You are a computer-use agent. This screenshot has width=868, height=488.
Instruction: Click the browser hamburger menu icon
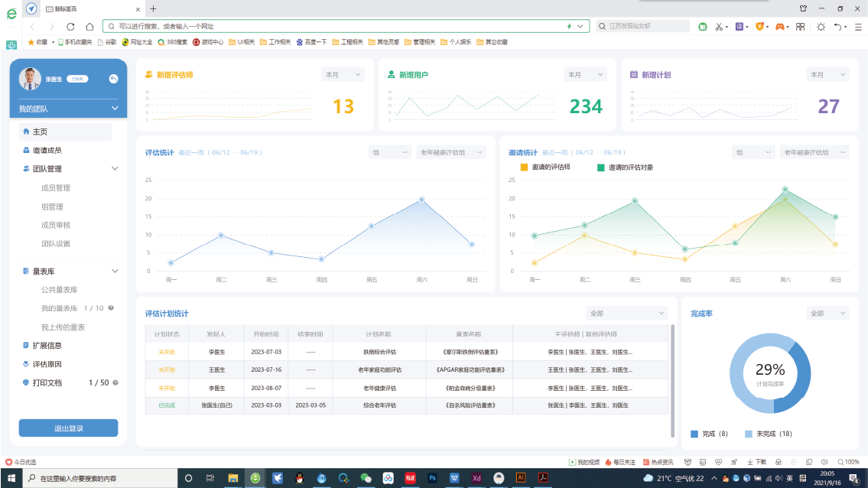tap(859, 26)
